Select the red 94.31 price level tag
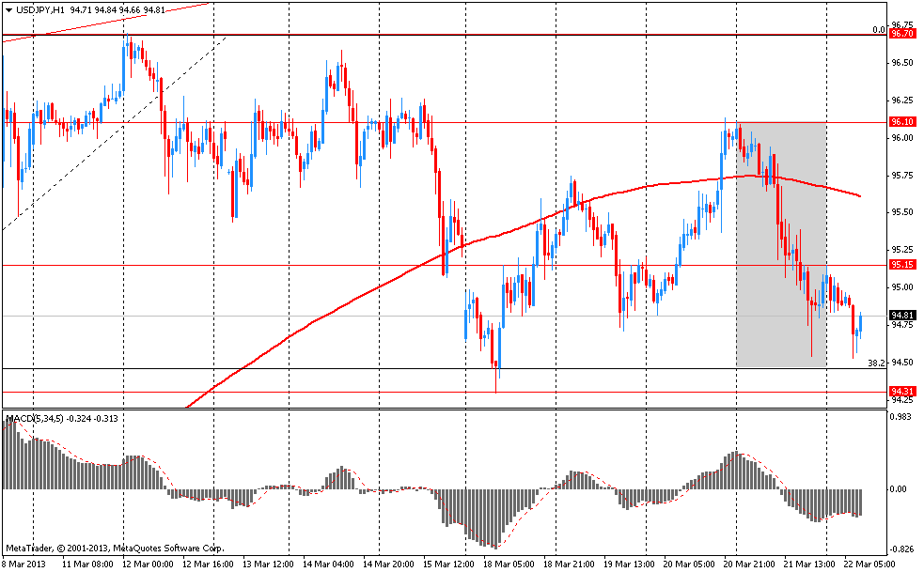Viewport: 924px width, 572px height. click(902, 391)
